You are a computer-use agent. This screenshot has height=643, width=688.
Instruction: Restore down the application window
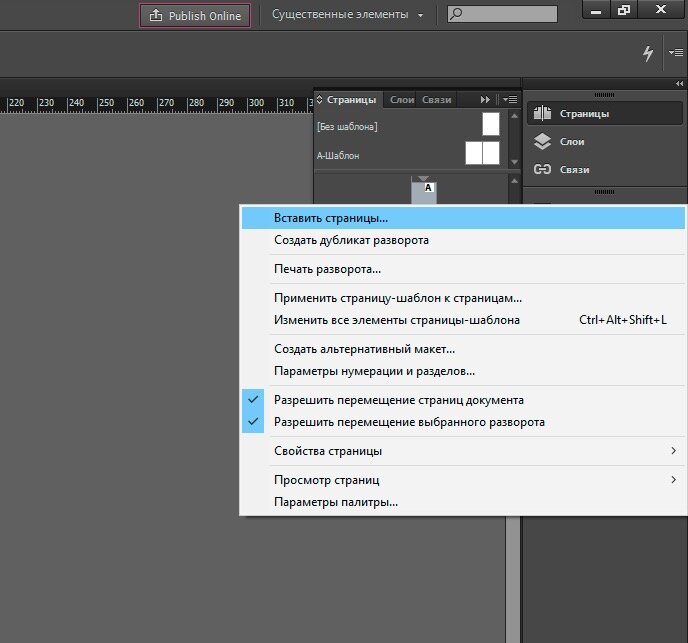(x=624, y=10)
